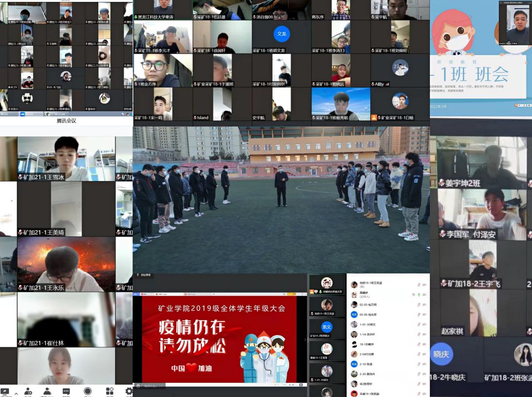The width and height of the screenshot is (532, 397).
Task: Open the members list icon
Action: (x=47, y=391)
